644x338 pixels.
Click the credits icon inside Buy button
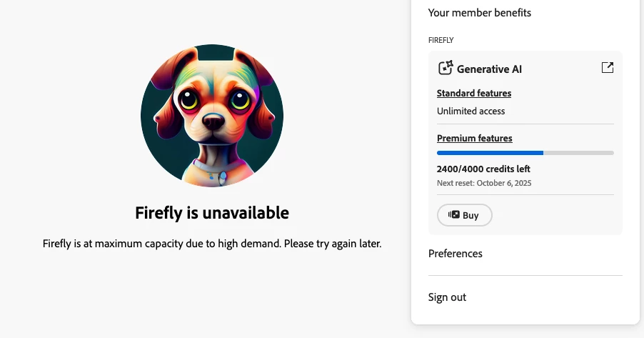pos(453,214)
